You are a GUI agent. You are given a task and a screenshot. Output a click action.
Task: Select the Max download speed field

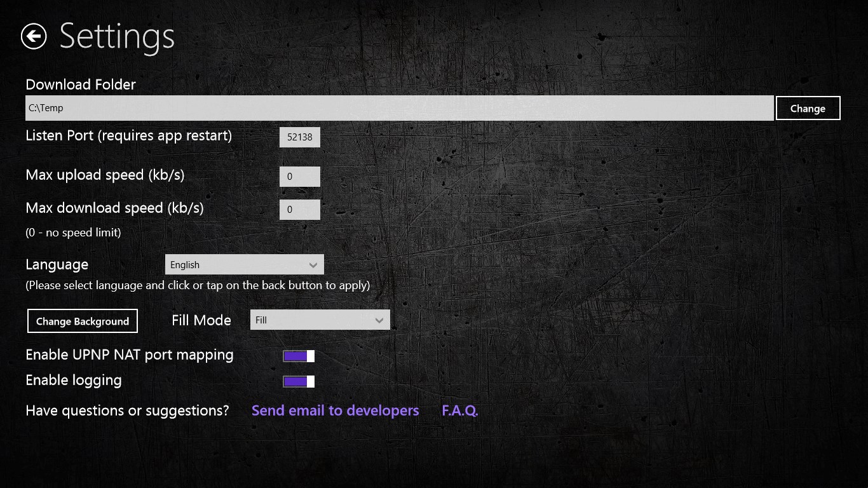point(299,210)
